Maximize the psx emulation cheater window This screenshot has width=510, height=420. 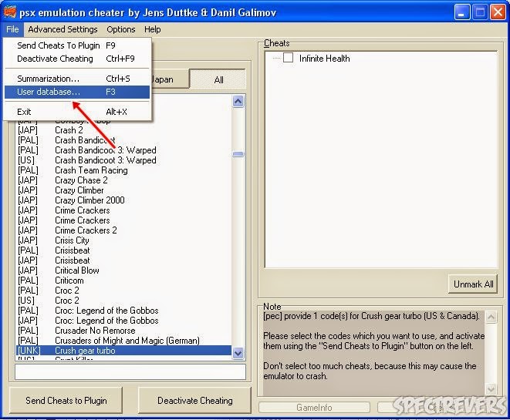480,12
